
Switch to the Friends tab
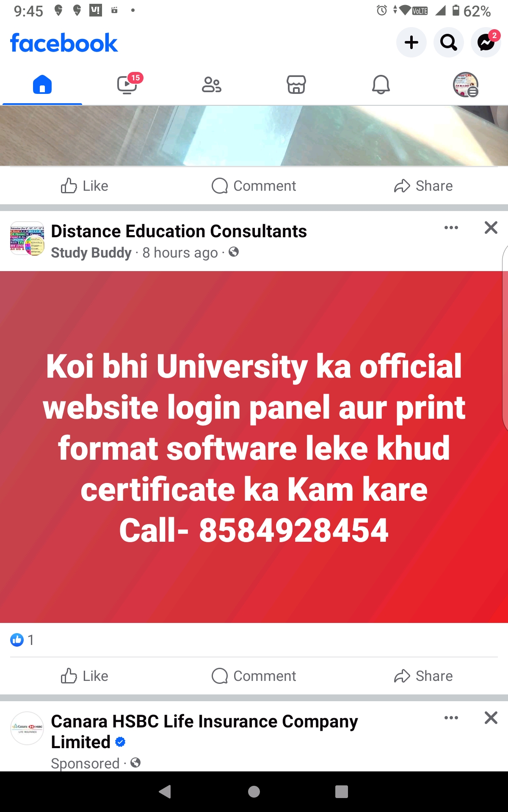pyautogui.click(x=212, y=85)
